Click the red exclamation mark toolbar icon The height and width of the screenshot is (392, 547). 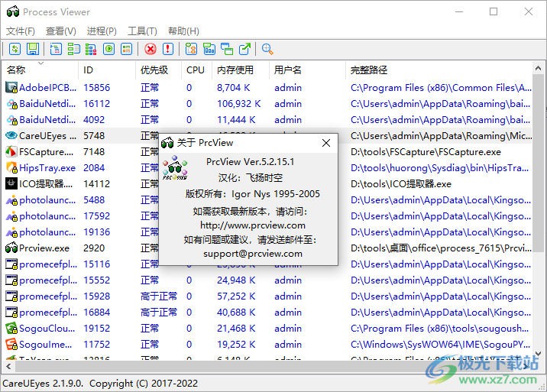pyautogui.click(x=168, y=49)
